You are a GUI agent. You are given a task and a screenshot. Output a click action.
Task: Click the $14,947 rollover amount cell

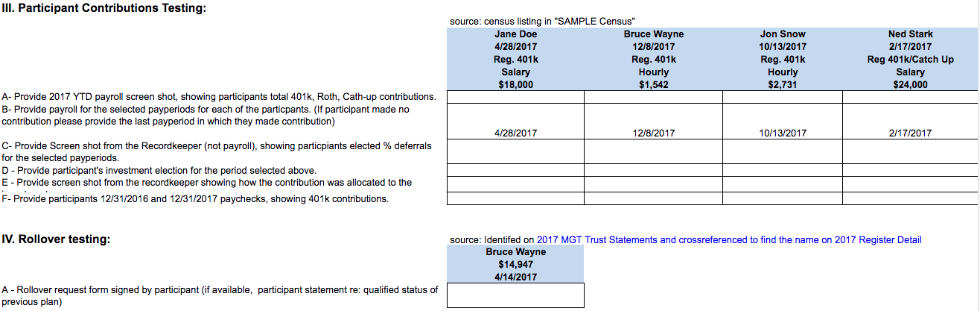pos(515,264)
